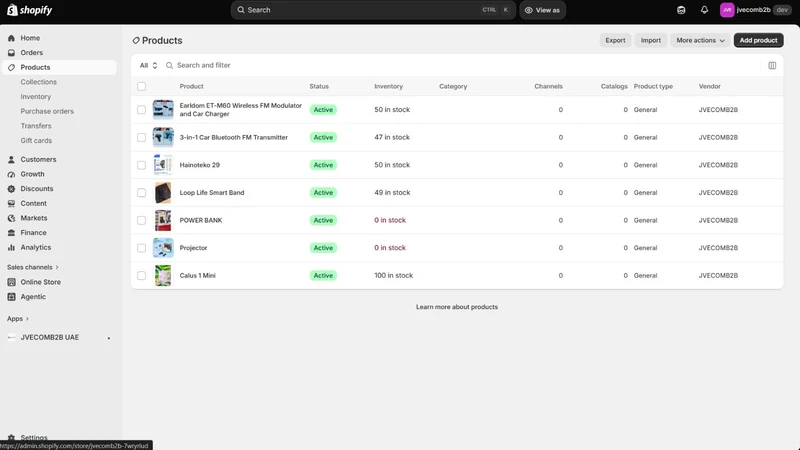The height and width of the screenshot is (450, 800).
Task: Click the Settings gear icon
Action: (x=11, y=438)
